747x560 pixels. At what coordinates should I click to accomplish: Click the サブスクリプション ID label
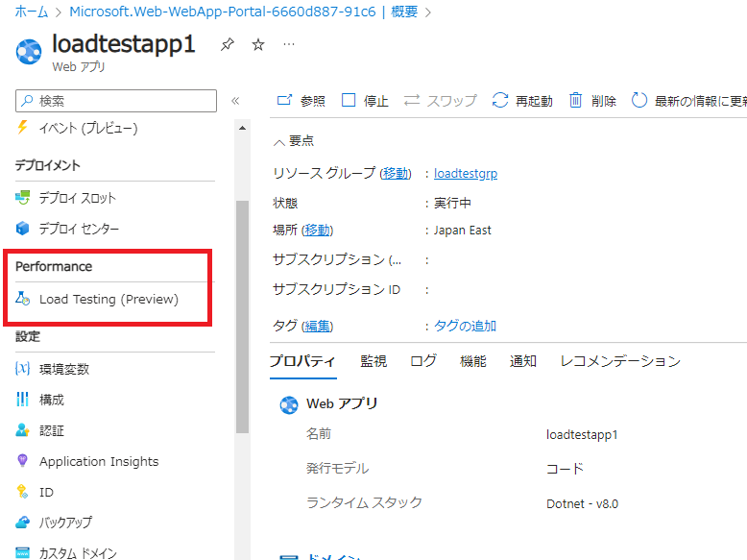(x=336, y=289)
